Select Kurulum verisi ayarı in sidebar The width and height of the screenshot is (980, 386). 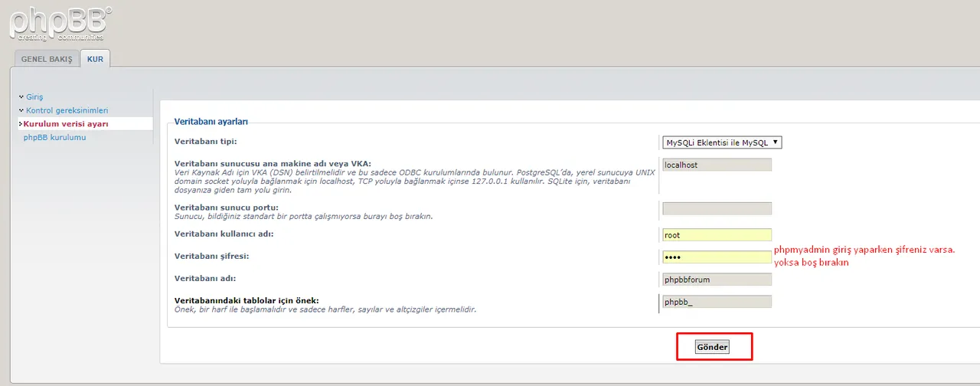pyautogui.click(x=66, y=123)
